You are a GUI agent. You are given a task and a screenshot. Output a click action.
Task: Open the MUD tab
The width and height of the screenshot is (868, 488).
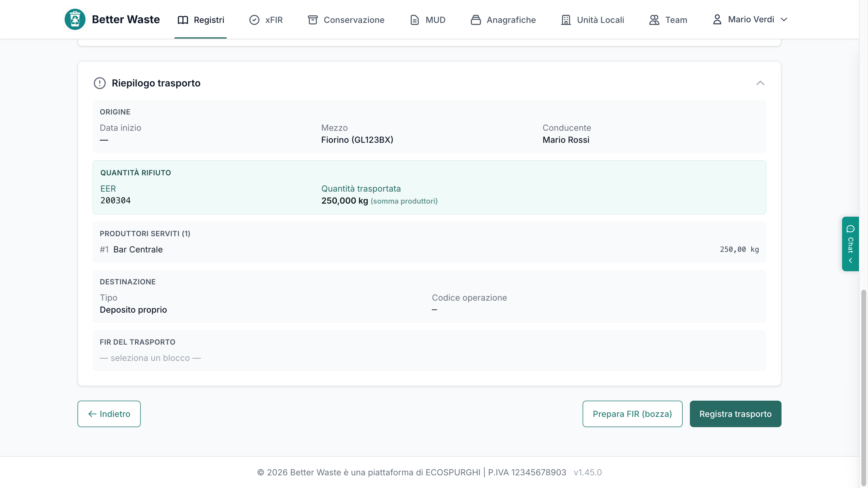pyautogui.click(x=428, y=20)
